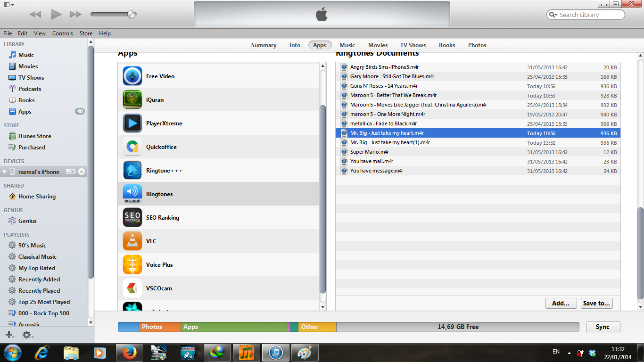Click the Apps segment in capacity bar
The width and height of the screenshot is (644, 362).
234,327
